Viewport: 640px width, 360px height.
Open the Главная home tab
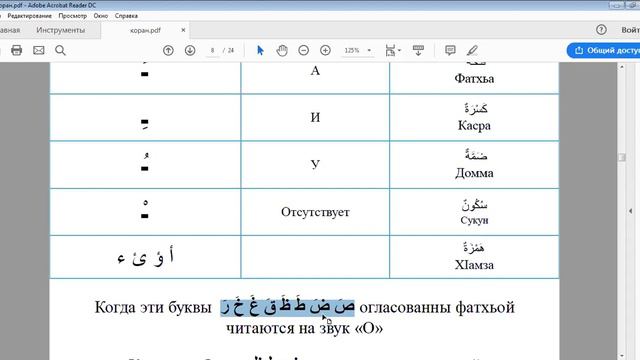click(10, 30)
